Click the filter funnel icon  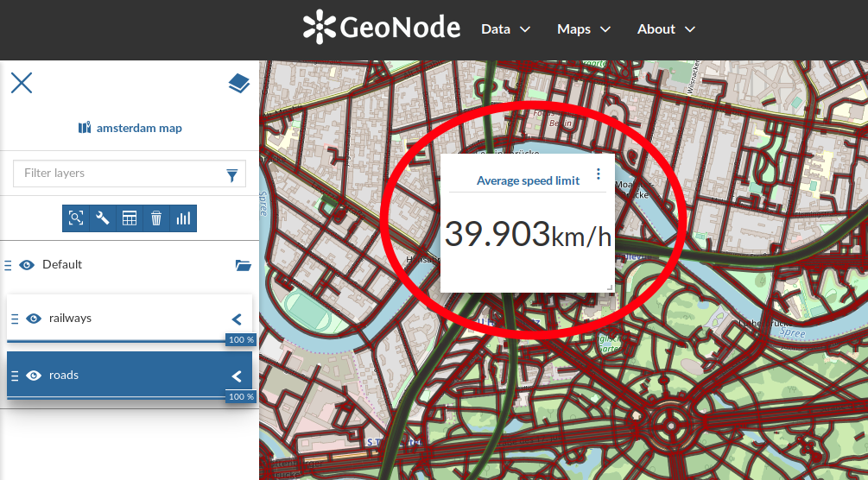pos(232,175)
